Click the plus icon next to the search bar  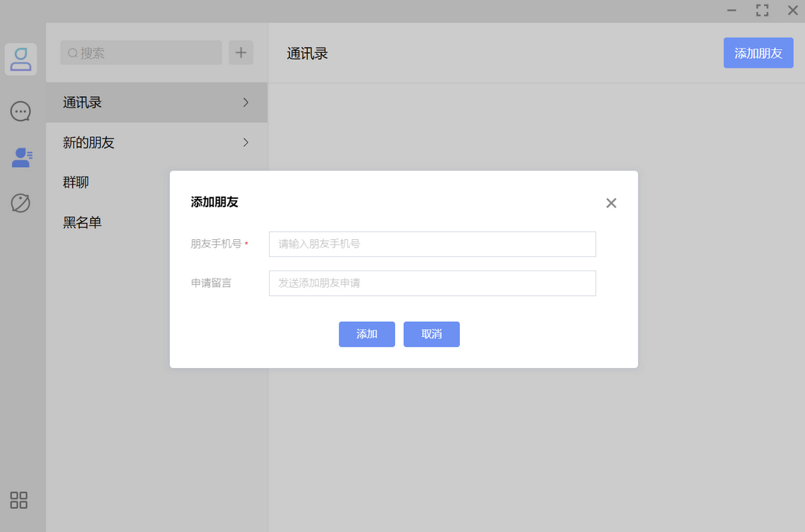point(240,52)
